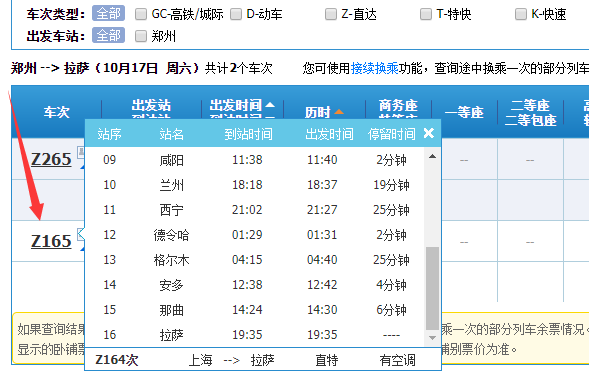
Task: Close the station stop list popup
Action: point(429,133)
